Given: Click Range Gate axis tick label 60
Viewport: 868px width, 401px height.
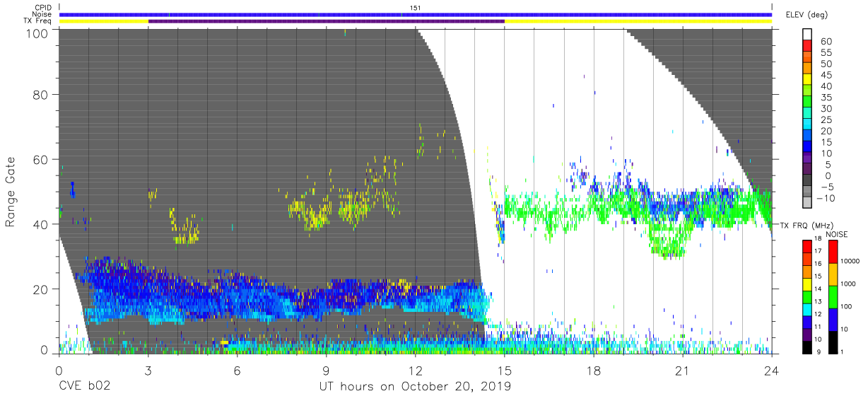Looking at the screenshot, I should 41,159.
